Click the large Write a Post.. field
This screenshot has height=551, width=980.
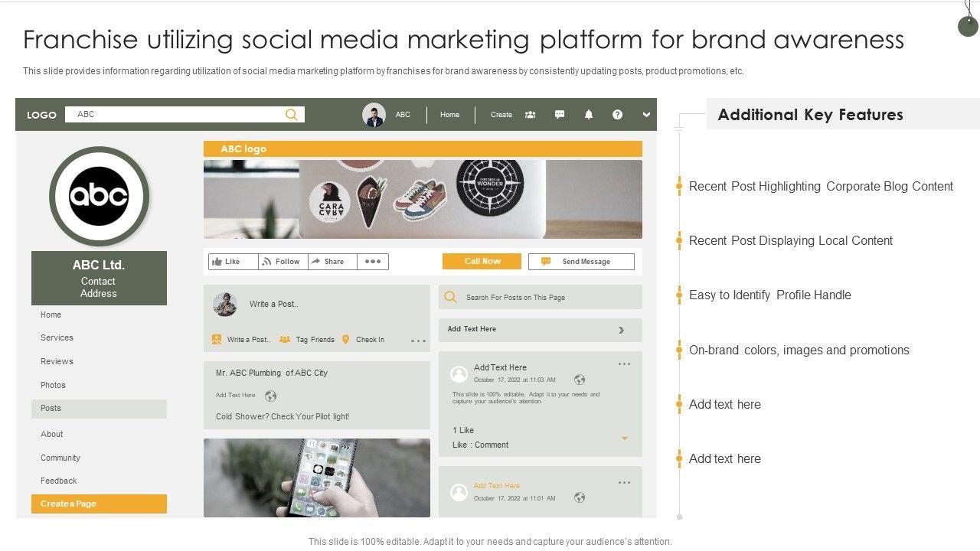273,305
